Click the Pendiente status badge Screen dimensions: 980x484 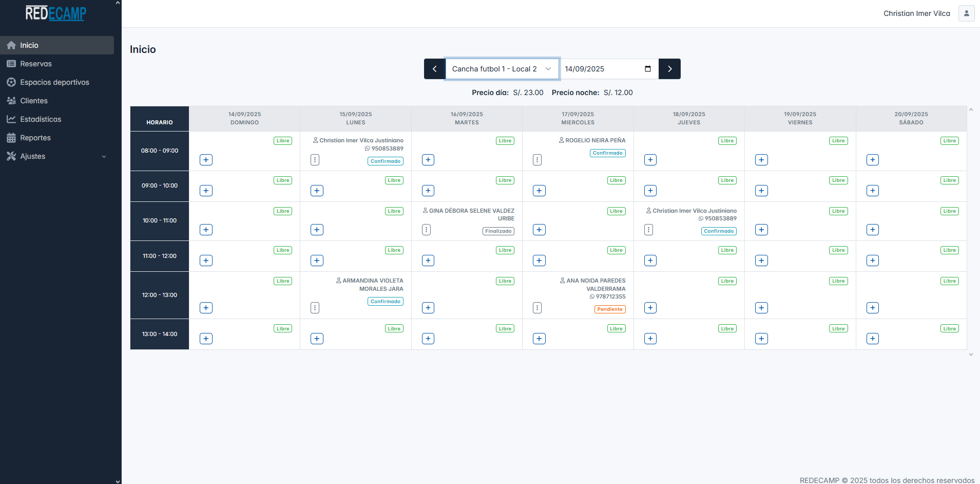(609, 309)
